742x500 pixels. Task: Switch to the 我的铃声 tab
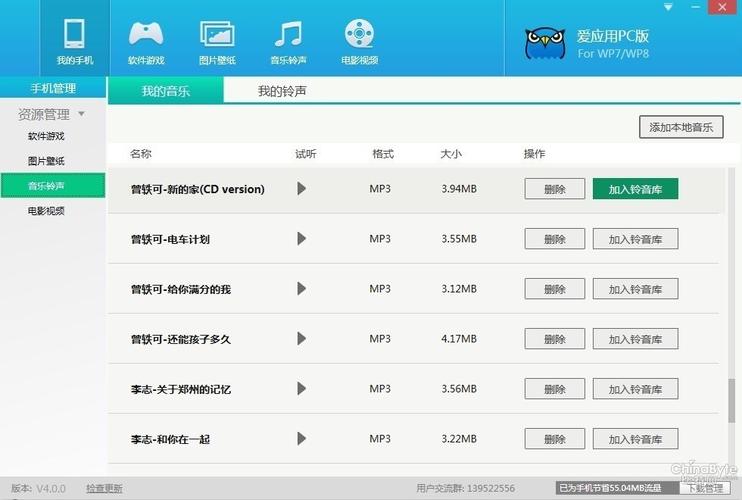282,90
